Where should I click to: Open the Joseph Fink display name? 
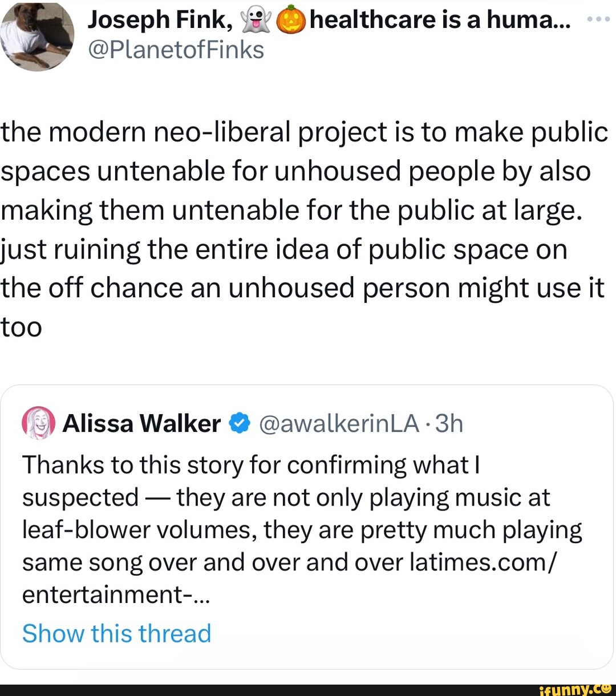tap(159, 21)
